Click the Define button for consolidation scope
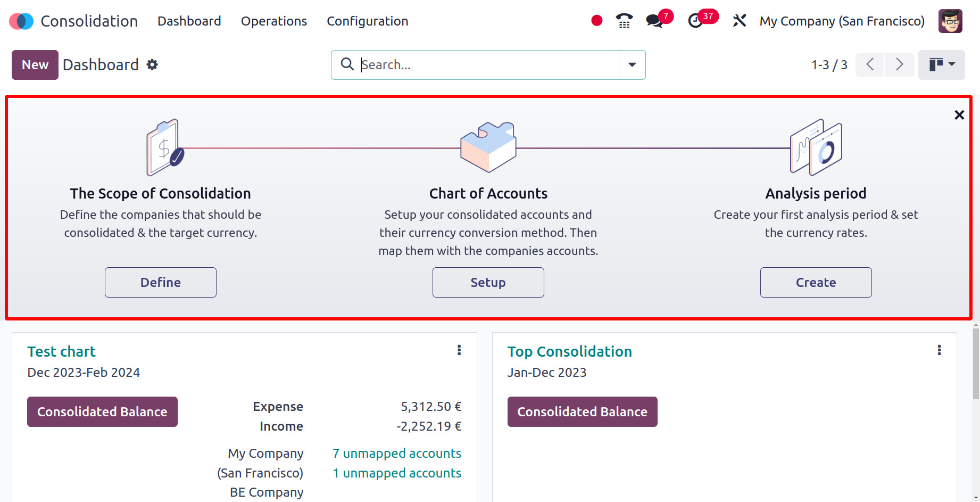Viewport: 980px width, 502px height. (161, 283)
